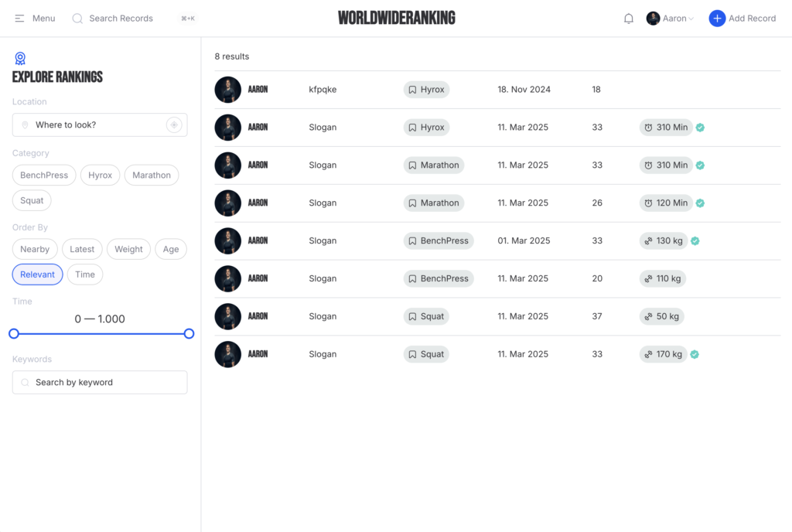The height and width of the screenshot is (532, 792).
Task: Click the blue plus Add Record icon
Action: point(717,19)
